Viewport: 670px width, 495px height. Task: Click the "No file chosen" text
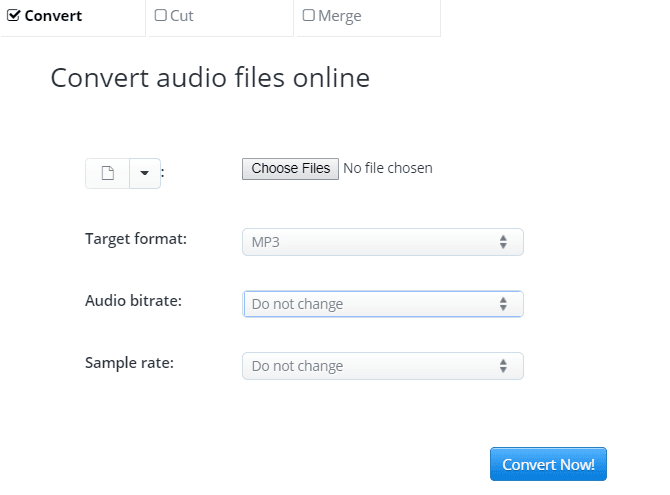[388, 168]
